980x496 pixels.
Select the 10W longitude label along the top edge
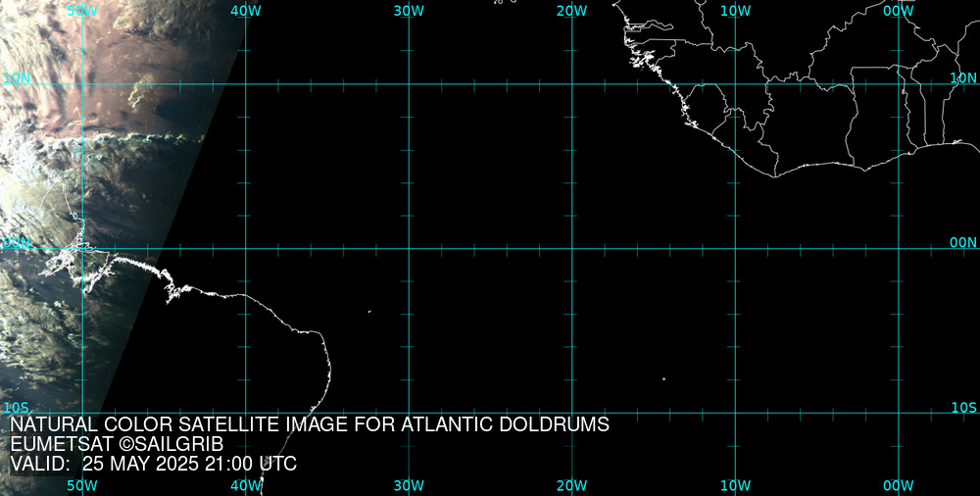pyautogui.click(x=736, y=11)
